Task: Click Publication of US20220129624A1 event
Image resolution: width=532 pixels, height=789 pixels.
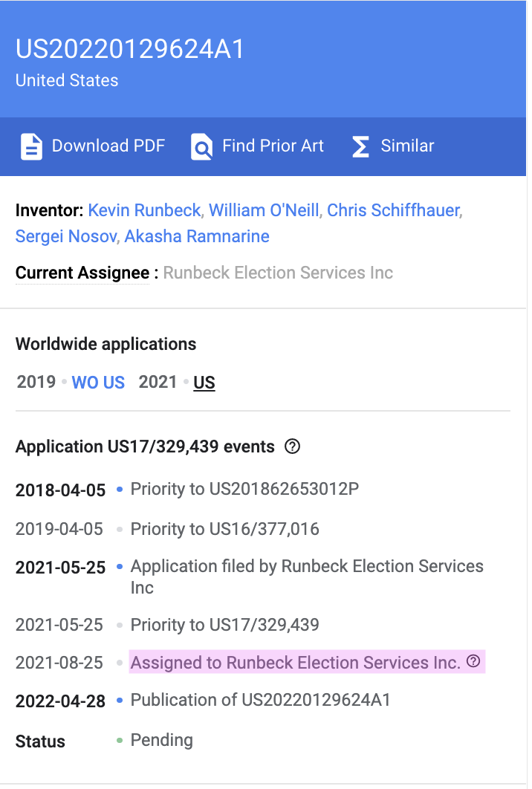Action: (x=260, y=701)
